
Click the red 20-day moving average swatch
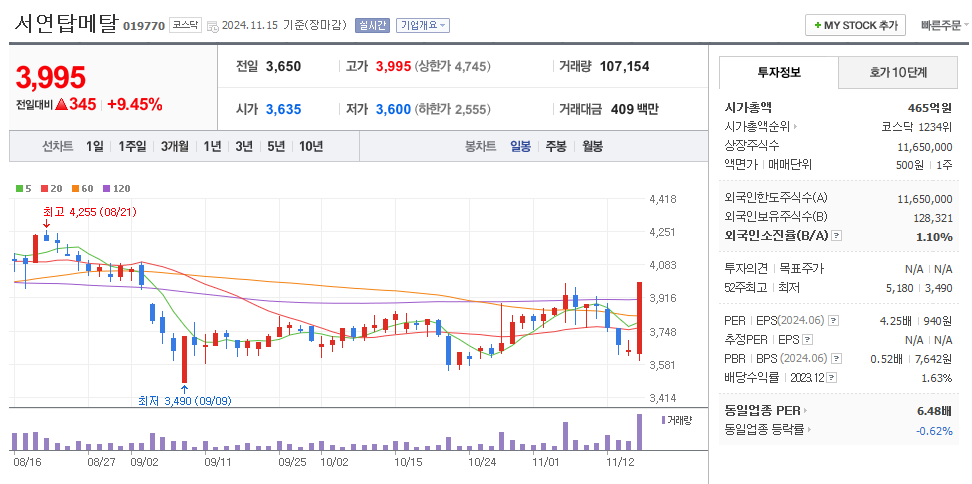pos(43,188)
